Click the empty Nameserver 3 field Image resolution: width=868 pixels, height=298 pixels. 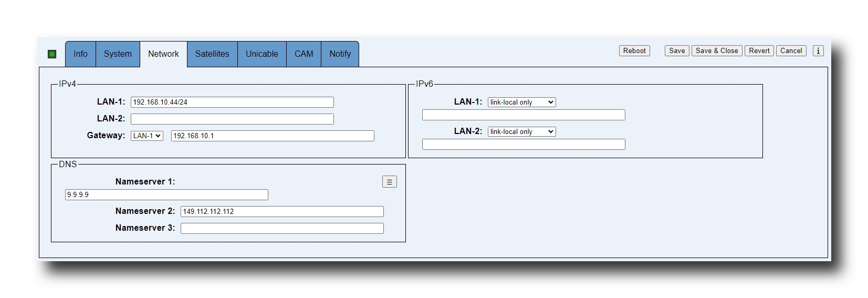(282, 229)
